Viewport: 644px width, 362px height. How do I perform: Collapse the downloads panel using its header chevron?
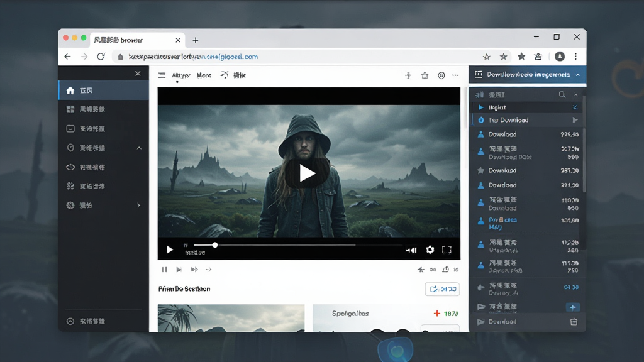click(x=578, y=75)
